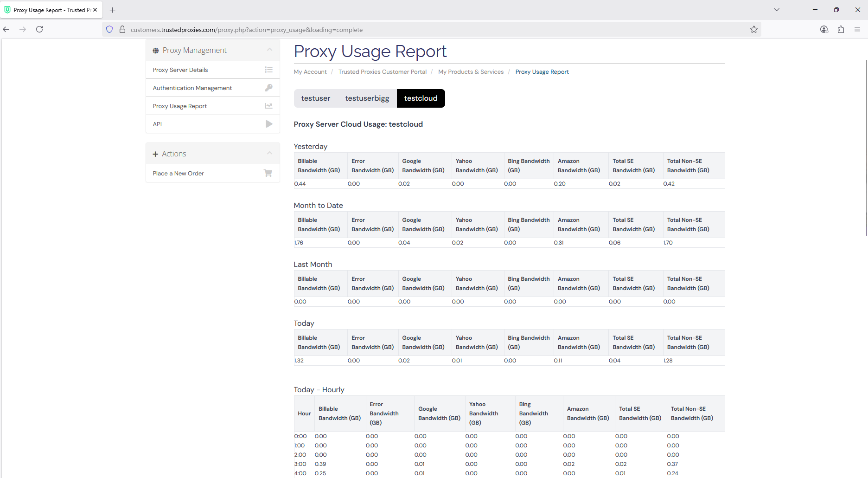Open the list all tabs dropdown
This screenshot has height=478, width=868.
(x=777, y=10)
